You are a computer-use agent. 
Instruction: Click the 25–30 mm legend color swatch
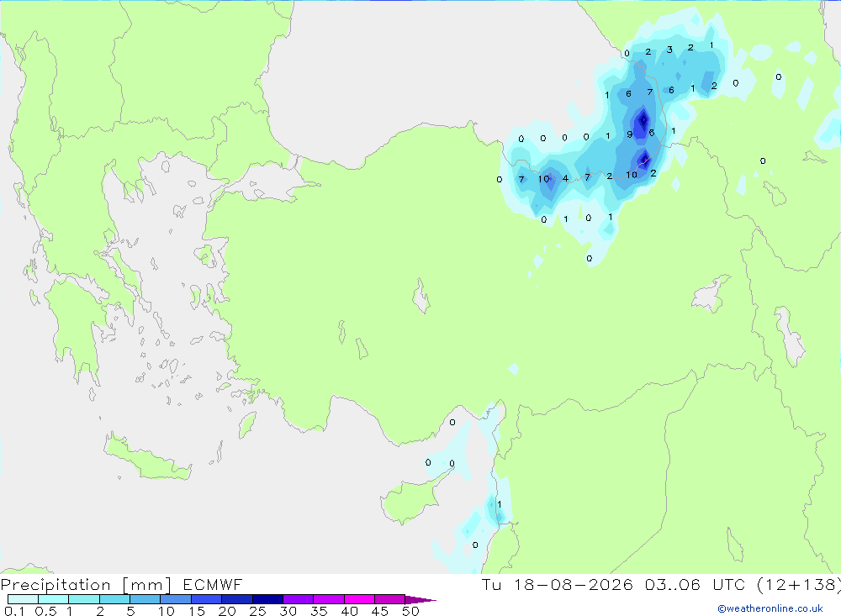click(x=267, y=599)
